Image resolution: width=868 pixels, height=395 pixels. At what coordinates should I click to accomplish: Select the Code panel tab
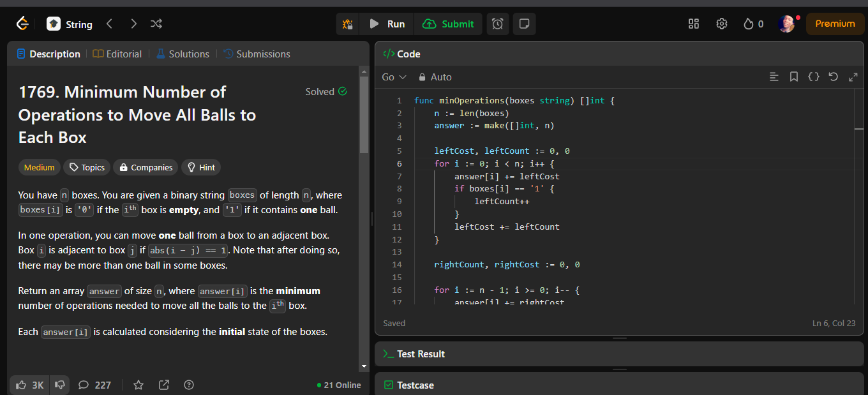(x=401, y=54)
